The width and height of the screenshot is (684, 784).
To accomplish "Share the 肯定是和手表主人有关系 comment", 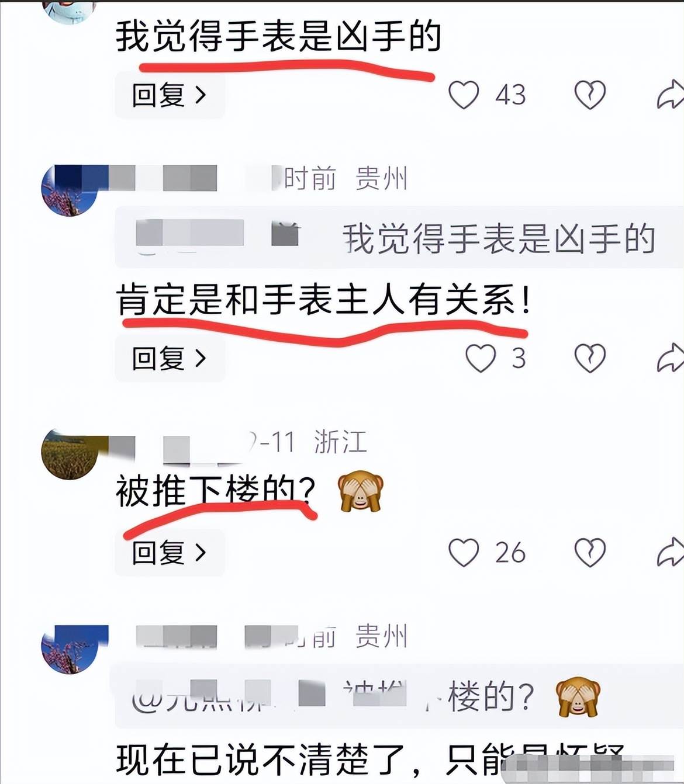I will (670, 358).
